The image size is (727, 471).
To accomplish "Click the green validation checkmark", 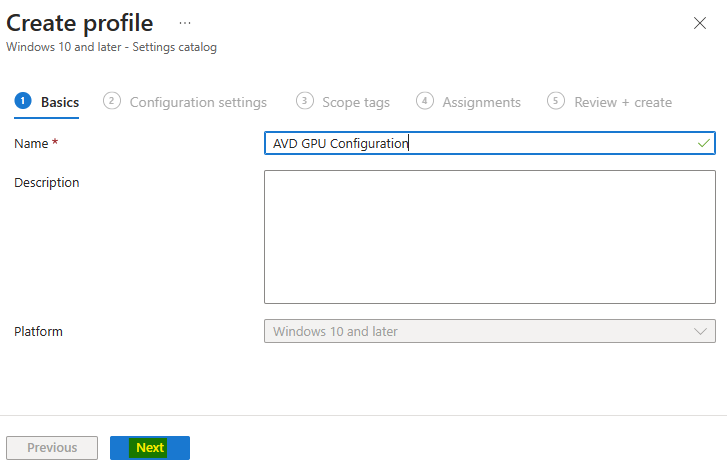I will click(x=703, y=143).
